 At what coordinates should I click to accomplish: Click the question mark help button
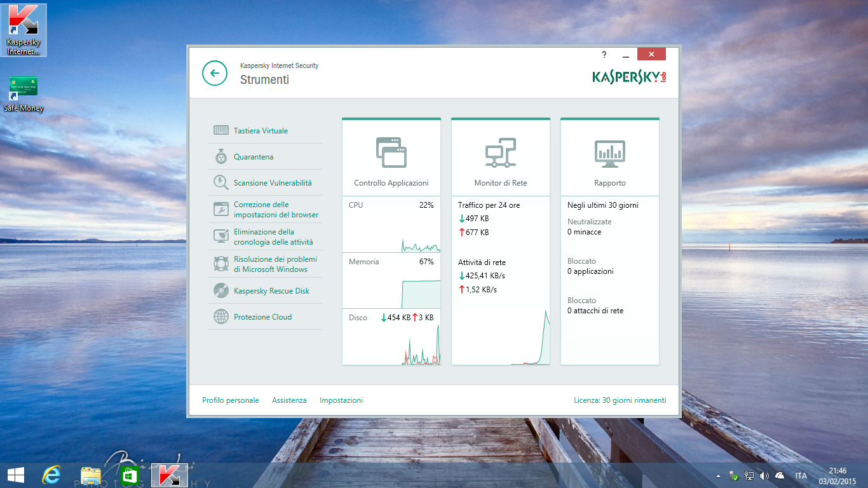(604, 55)
